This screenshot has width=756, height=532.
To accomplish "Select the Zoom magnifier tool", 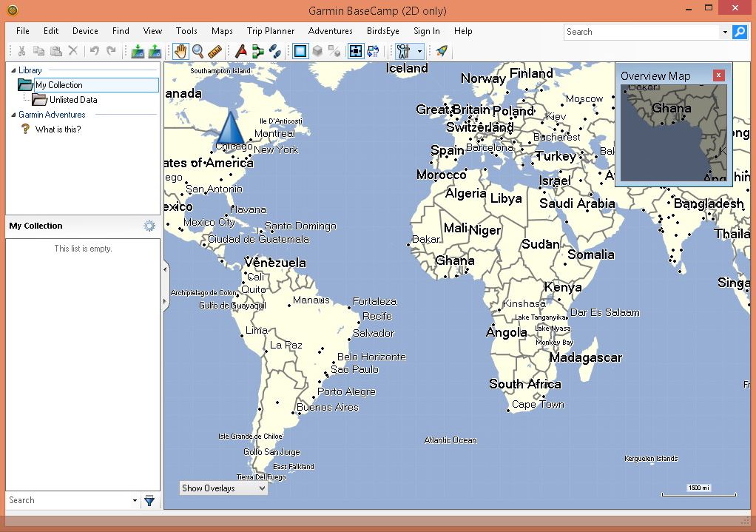I will (198, 50).
